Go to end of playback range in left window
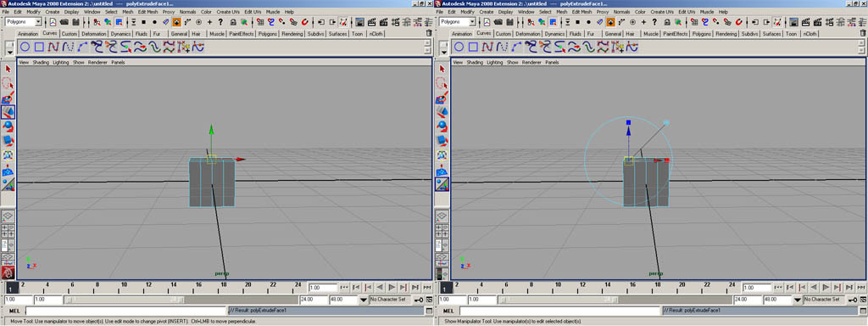The width and height of the screenshot is (868, 326). tap(427, 287)
